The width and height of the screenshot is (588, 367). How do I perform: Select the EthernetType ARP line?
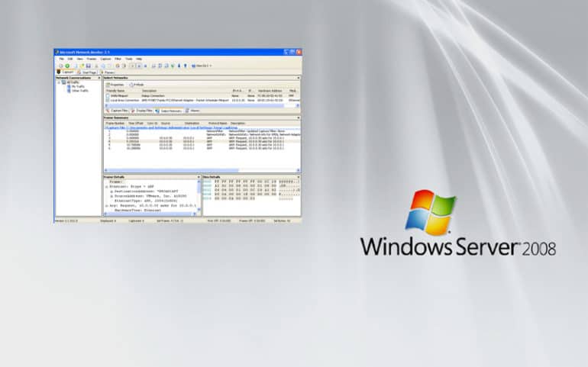point(146,201)
